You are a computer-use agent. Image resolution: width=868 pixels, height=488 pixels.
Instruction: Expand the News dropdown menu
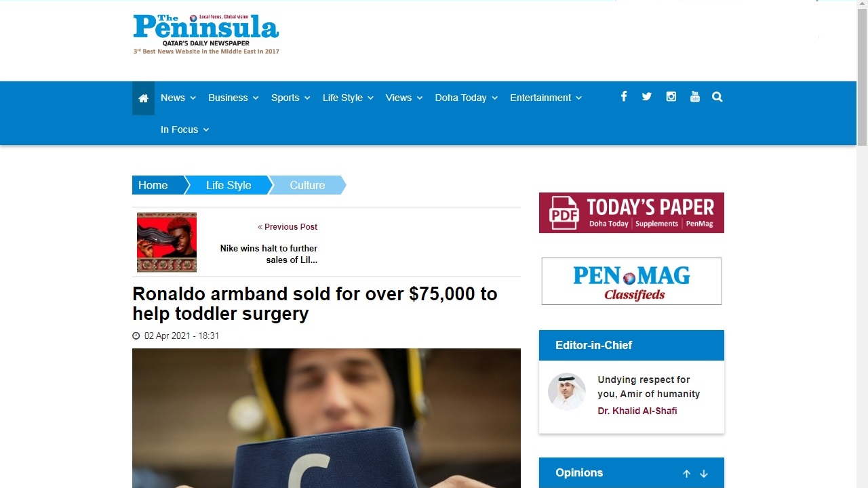[x=178, y=98]
